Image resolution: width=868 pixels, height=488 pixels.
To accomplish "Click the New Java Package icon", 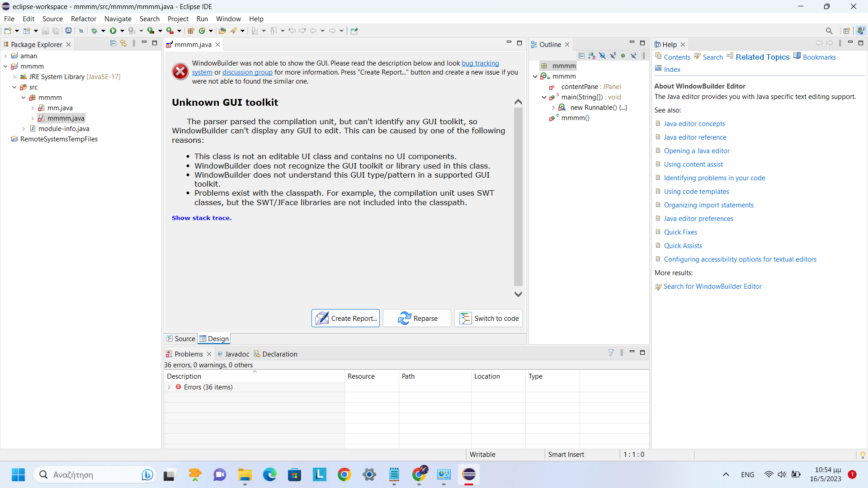I will [x=191, y=31].
